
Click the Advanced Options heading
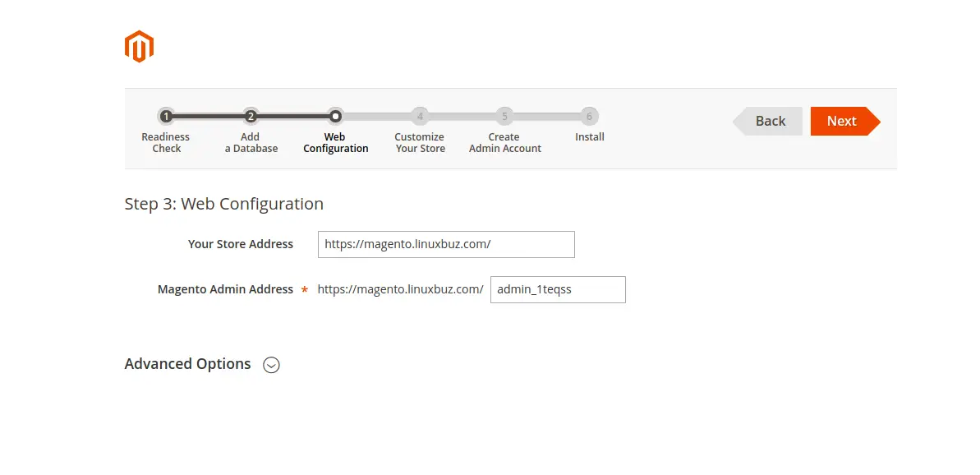click(187, 364)
